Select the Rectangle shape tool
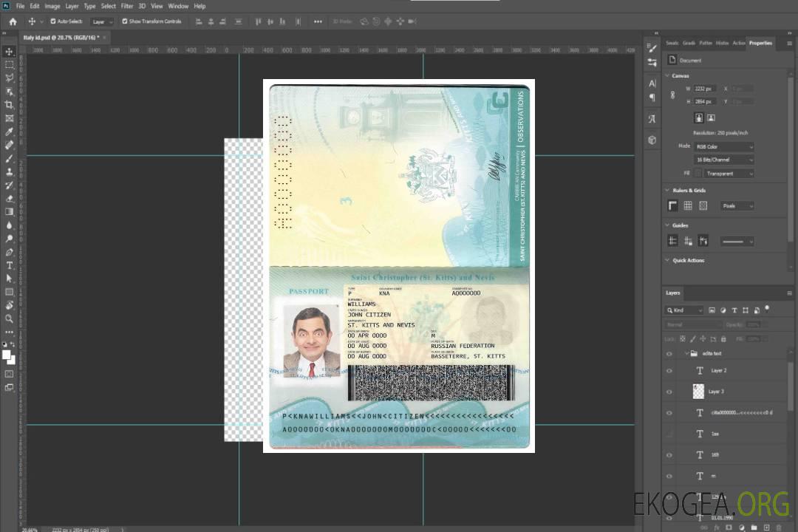 9,292
